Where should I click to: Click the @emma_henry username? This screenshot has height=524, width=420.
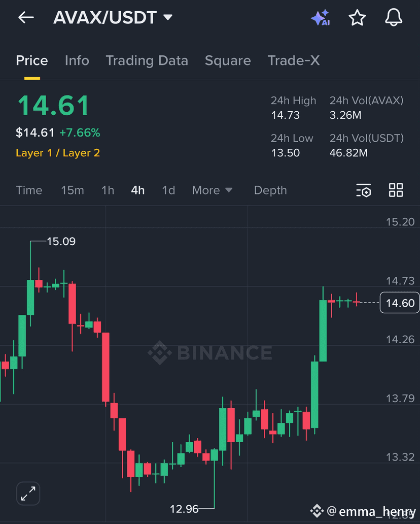371,511
